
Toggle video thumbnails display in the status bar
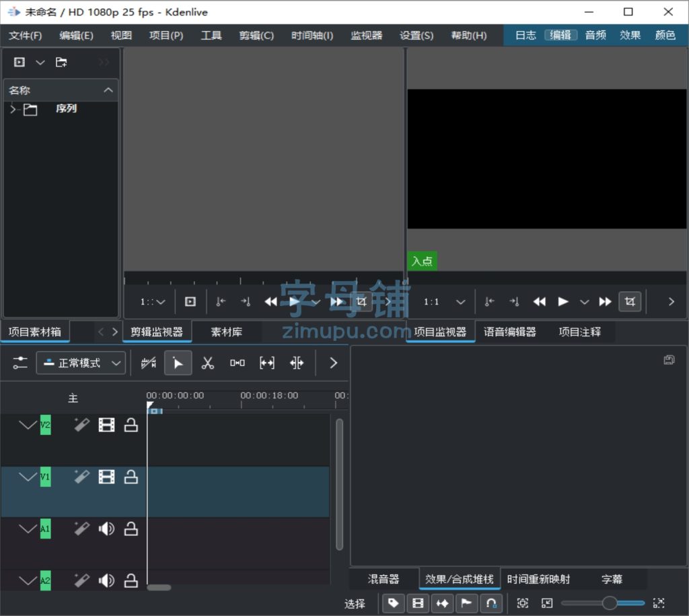click(418, 603)
